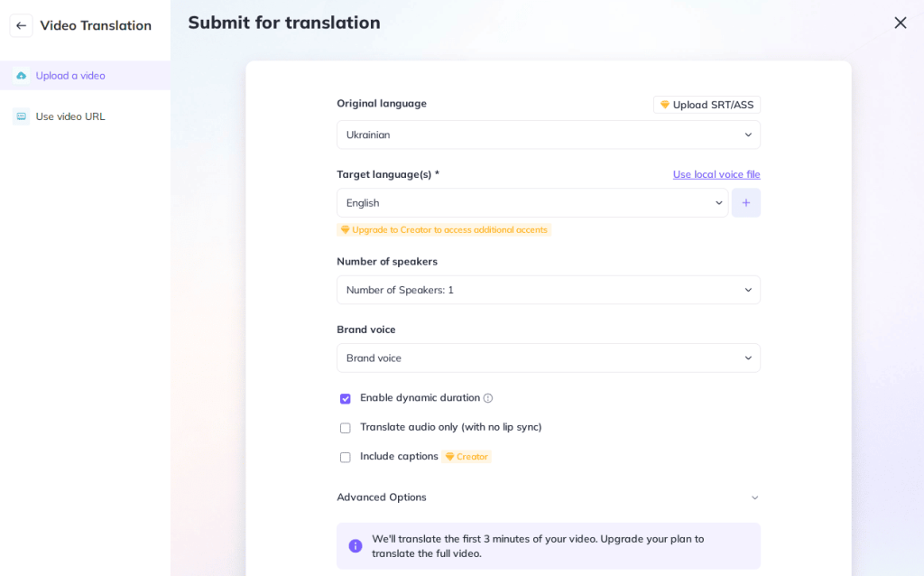Check the Include captions option
Screen dimensions: 924x576
point(345,457)
